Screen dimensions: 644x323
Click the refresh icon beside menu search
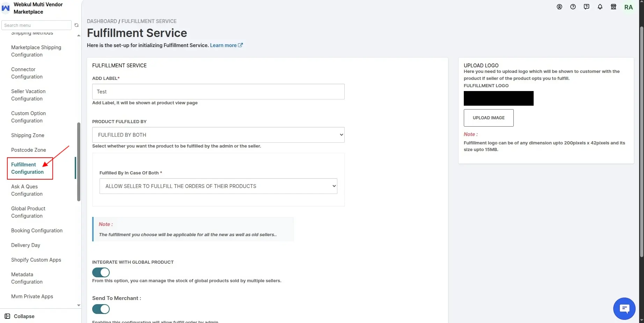click(x=76, y=25)
